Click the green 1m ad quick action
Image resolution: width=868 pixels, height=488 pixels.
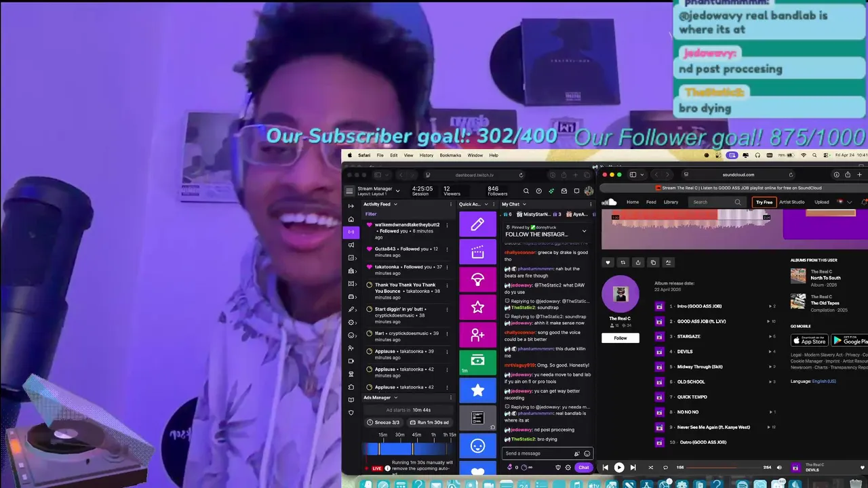coord(477,363)
